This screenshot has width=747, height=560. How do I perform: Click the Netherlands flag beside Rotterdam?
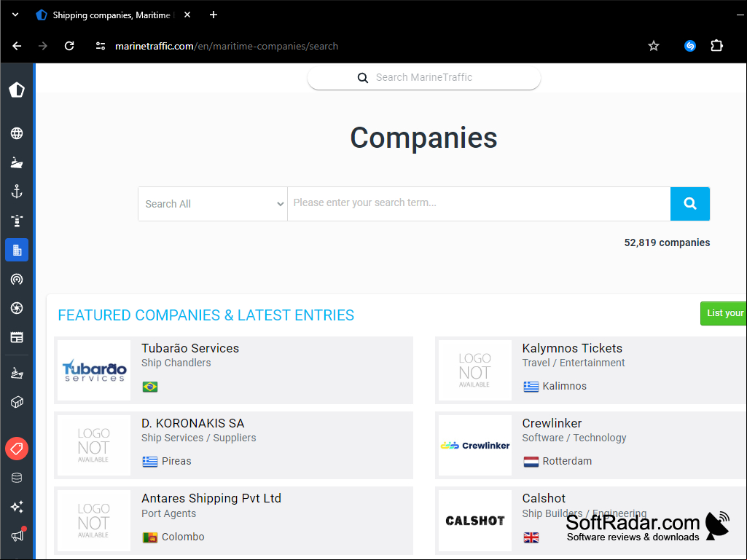531,462
